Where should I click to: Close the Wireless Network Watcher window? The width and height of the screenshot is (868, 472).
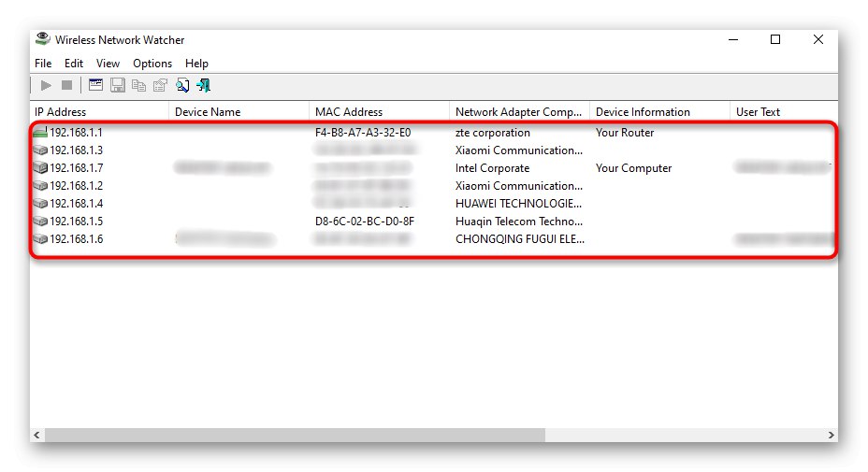pyautogui.click(x=818, y=39)
